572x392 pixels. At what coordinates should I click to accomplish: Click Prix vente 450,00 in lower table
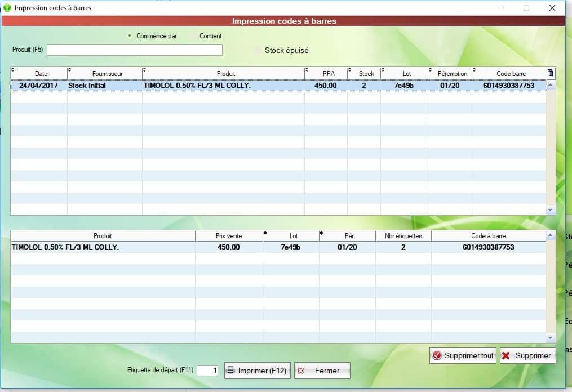[x=229, y=247]
